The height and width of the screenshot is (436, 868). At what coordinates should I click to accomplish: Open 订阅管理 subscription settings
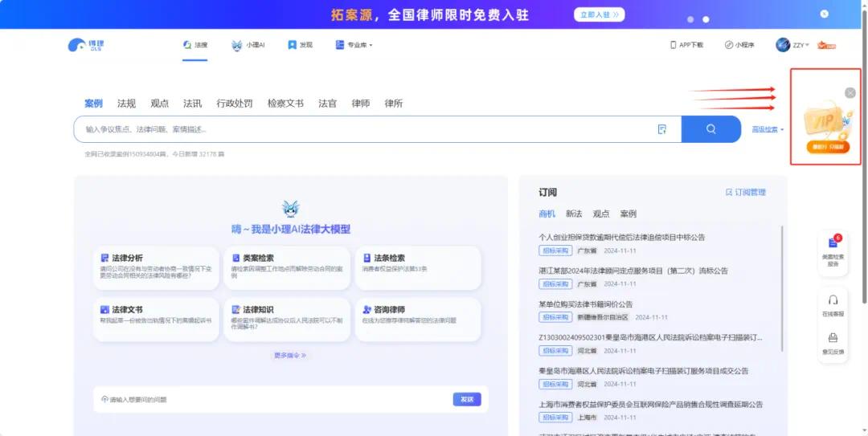point(746,193)
